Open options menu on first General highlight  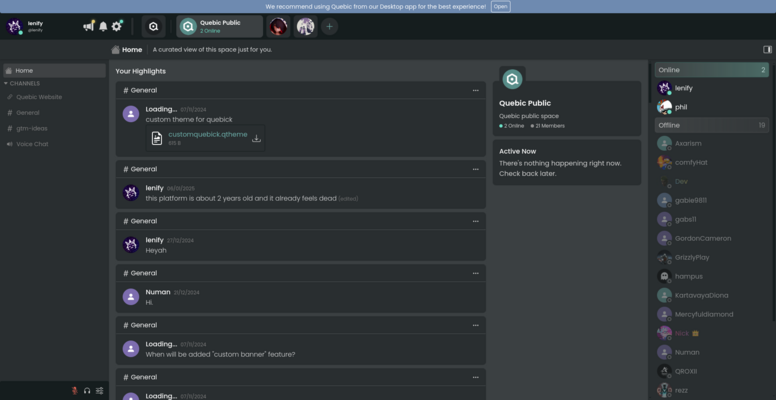click(476, 90)
